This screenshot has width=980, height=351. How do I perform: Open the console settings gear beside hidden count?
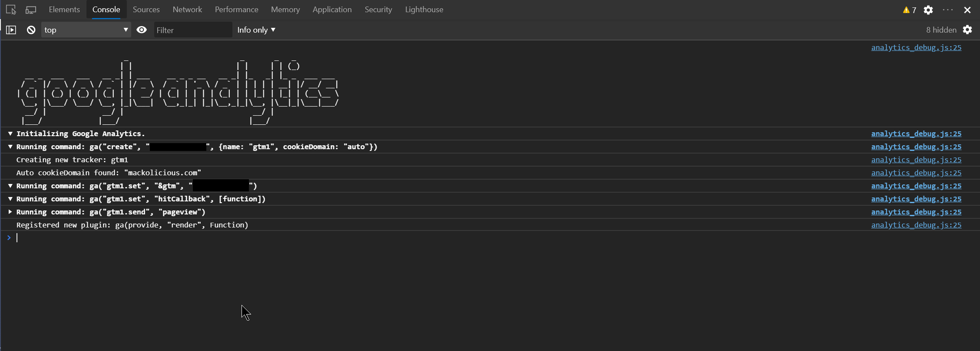(967, 30)
